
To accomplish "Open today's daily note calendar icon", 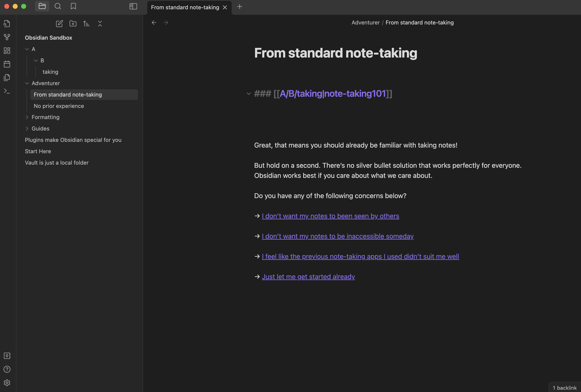I will (7, 64).
